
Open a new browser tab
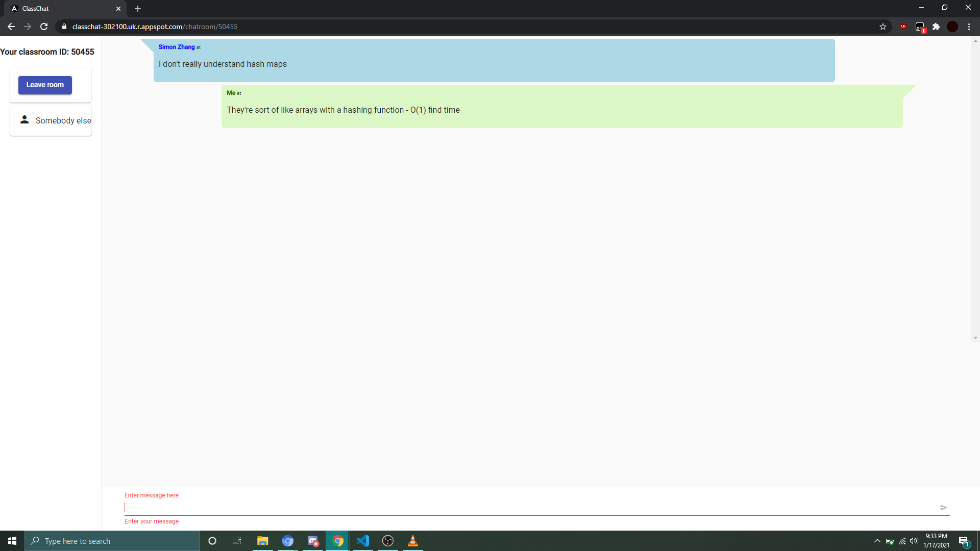pyautogui.click(x=138, y=9)
